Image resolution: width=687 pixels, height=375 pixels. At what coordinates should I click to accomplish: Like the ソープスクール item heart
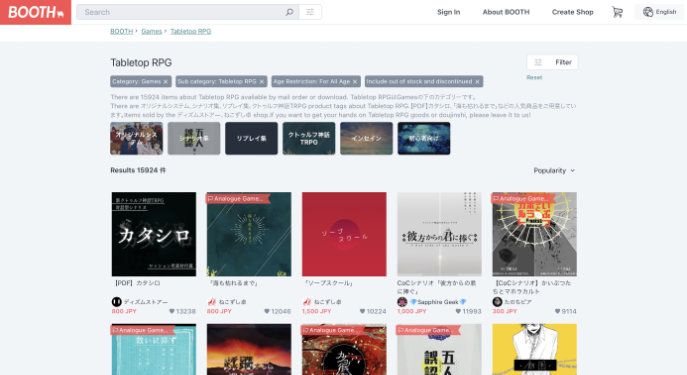click(362, 311)
